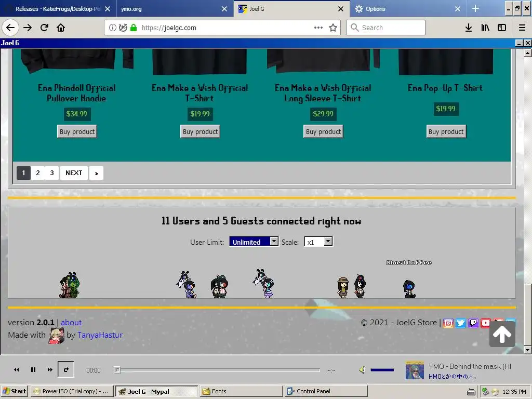
Task: Click the GhostCoffee blue avatar sprite
Action: click(409, 289)
